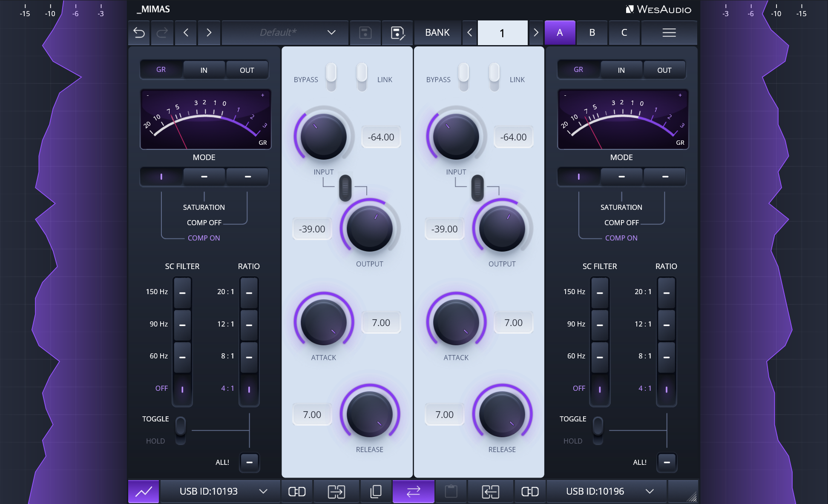Select the previous bank arrow
Viewport: 828px width, 504px height.
coord(470,33)
